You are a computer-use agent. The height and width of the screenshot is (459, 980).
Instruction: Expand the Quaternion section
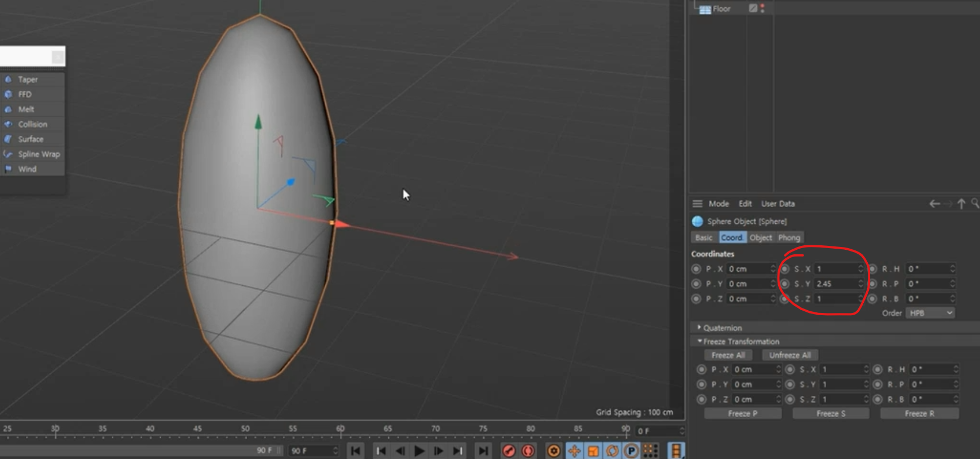click(699, 328)
